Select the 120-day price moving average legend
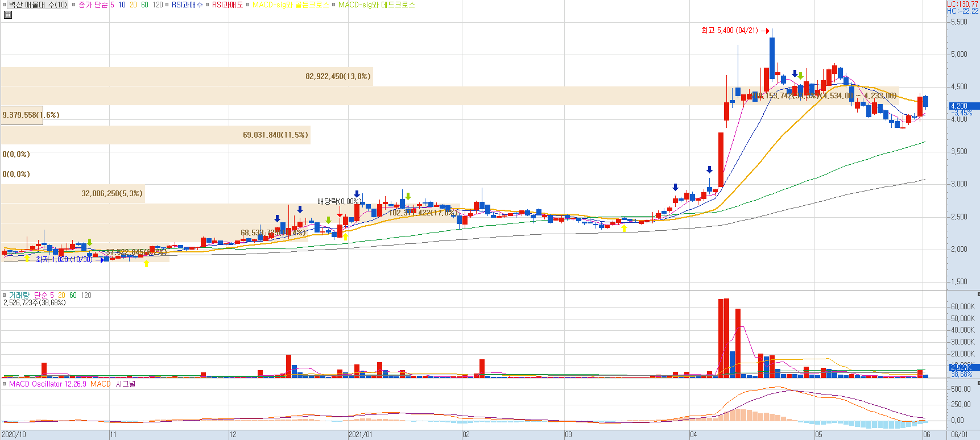This screenshot has height=440, width=980. (158, 5)
